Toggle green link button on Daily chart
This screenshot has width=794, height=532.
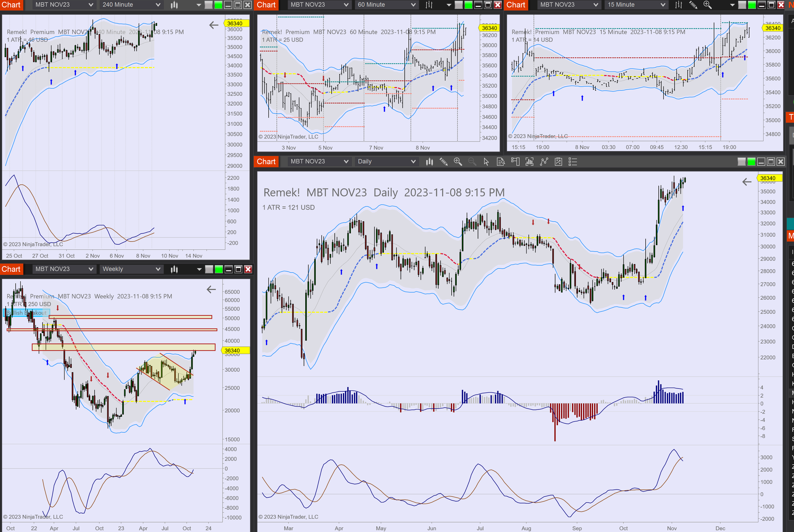pos(751,162)
